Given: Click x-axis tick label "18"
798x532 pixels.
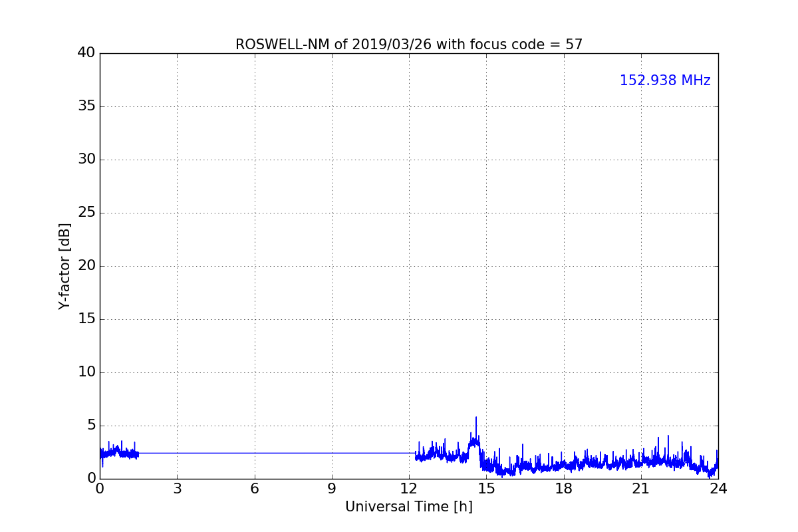Looking at the screenshot, I should [x=563, y=489].
